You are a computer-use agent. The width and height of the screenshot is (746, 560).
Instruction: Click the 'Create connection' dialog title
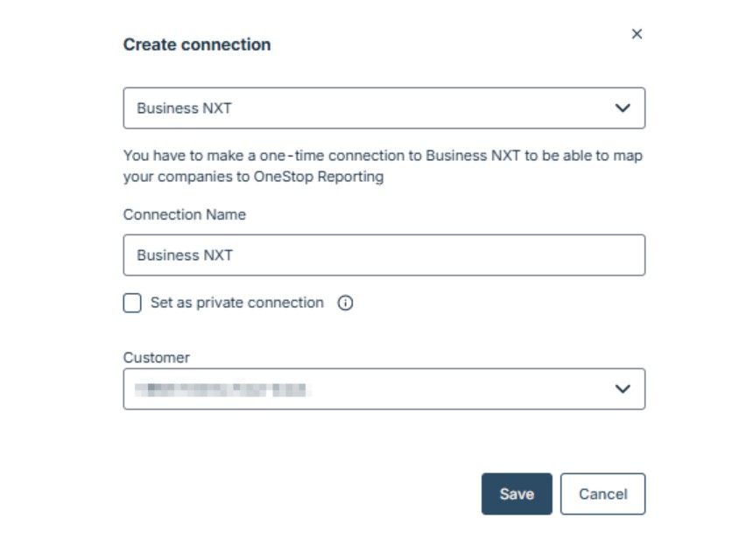tap(197, 45)
